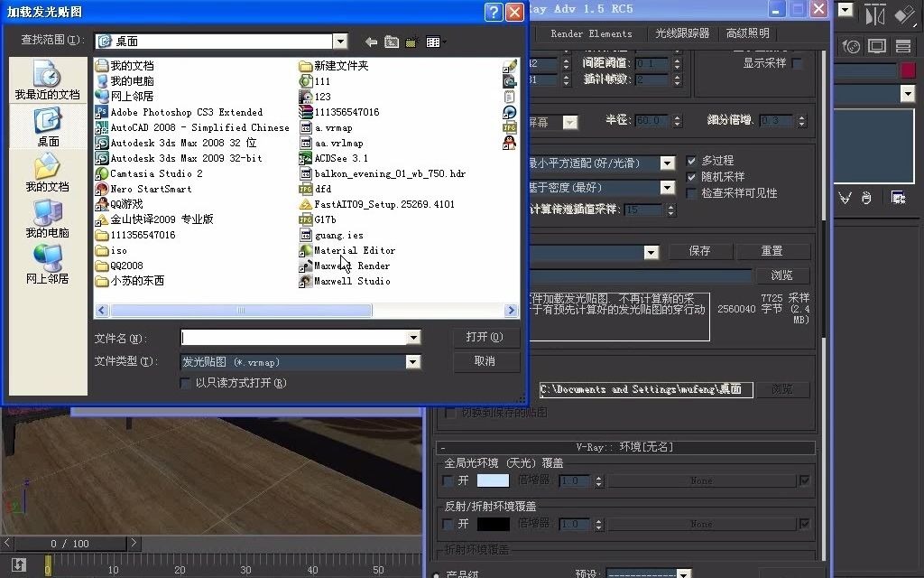Go up one folder level
This screenshot has width=924, height=578.
[x=392, y=42]
